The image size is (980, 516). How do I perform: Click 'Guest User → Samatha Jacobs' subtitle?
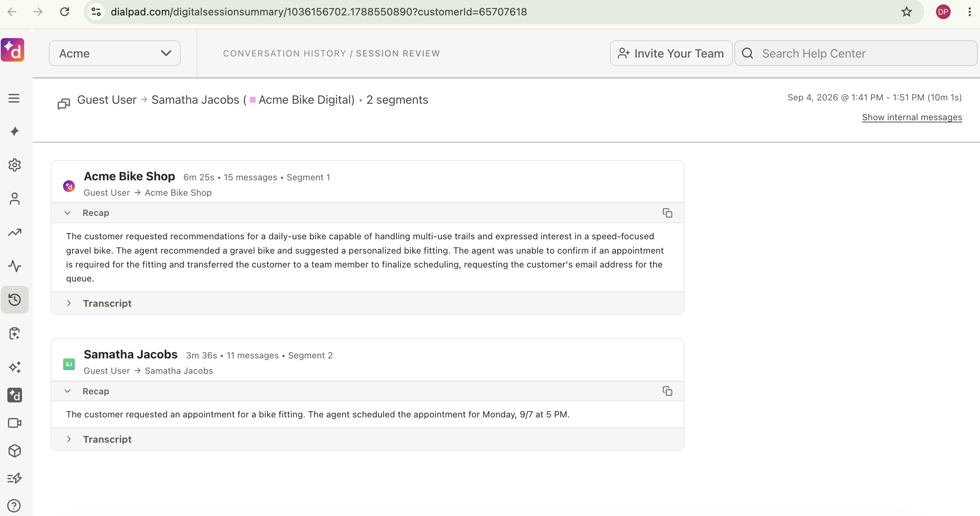tap(148, 371)
